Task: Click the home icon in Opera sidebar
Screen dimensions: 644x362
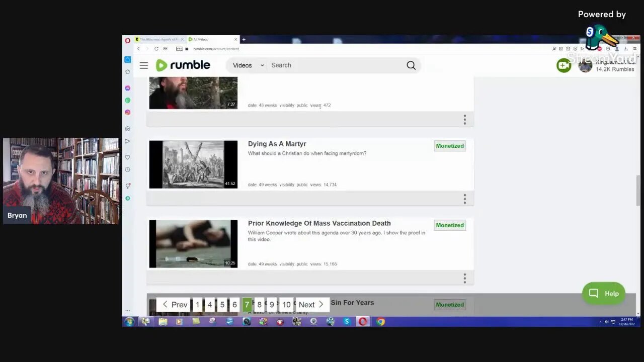Action: [128, 59]
